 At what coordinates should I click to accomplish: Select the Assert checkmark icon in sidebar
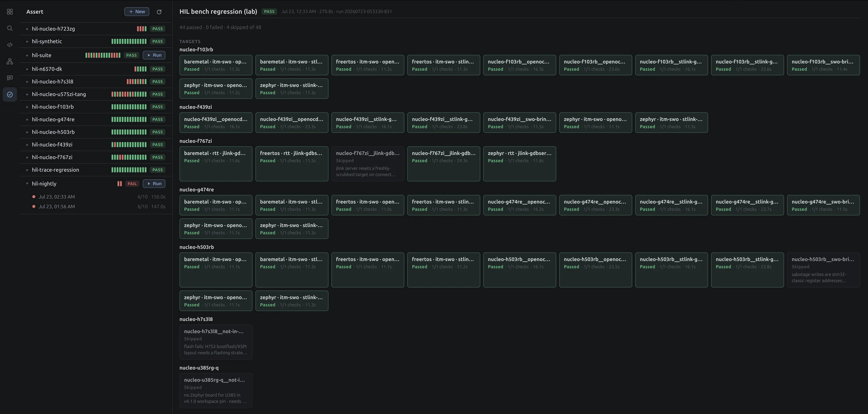pos(10,95)
